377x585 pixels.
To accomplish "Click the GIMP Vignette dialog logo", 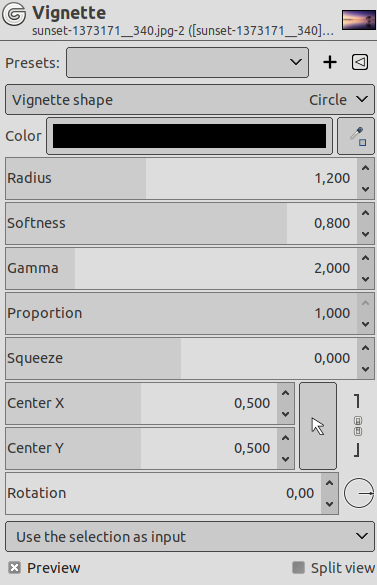I will (14, 14).
